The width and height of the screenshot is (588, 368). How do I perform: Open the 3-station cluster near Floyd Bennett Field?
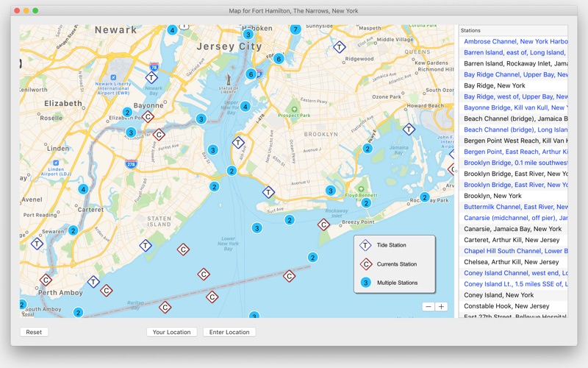click(330, 191)
